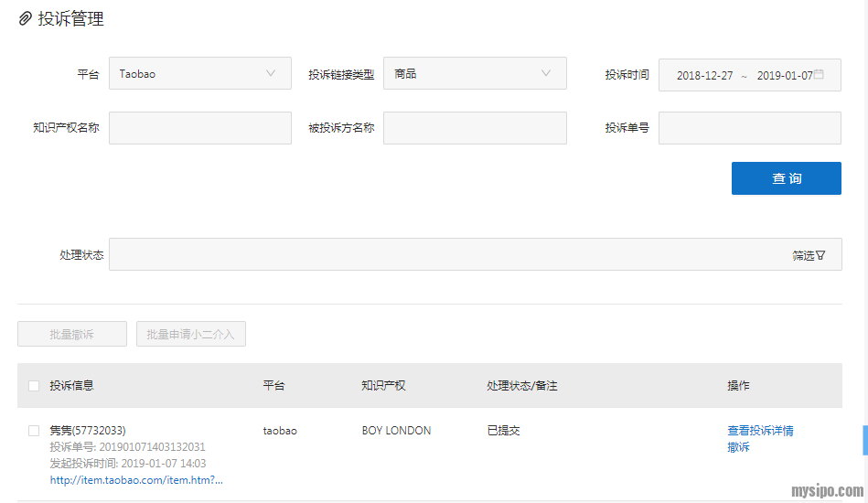This screenshot has height=503, width=868.
Task: Click the 筛选 funnel filter icon
Action: click(x=820, y=256)
